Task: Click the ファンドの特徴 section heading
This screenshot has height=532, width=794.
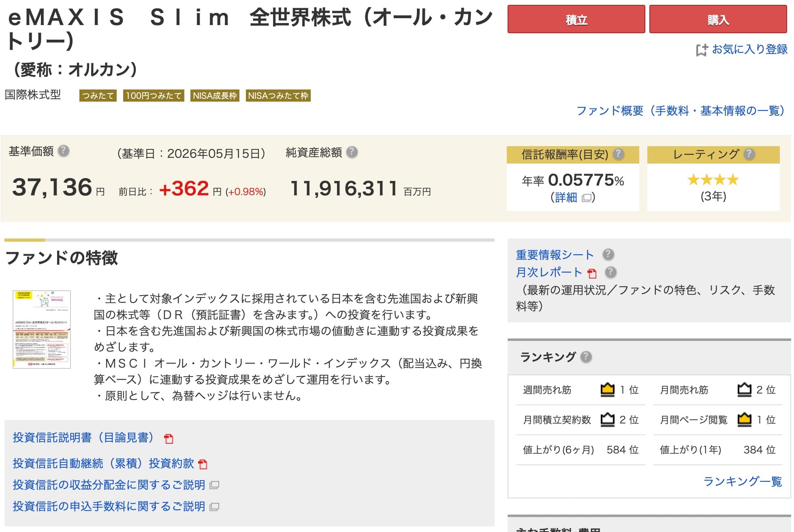Action: 61,258
